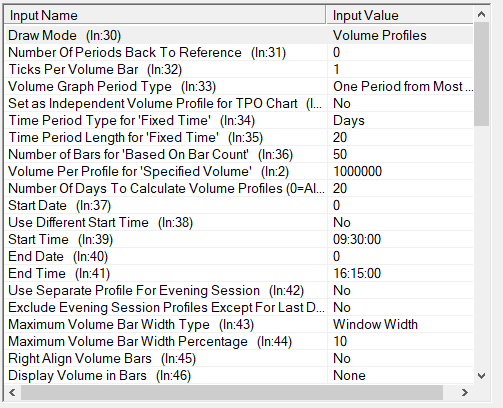Click the horizontal scroll left arrow
This screenshot has width=503, height=408.
(x=12, y=392)
